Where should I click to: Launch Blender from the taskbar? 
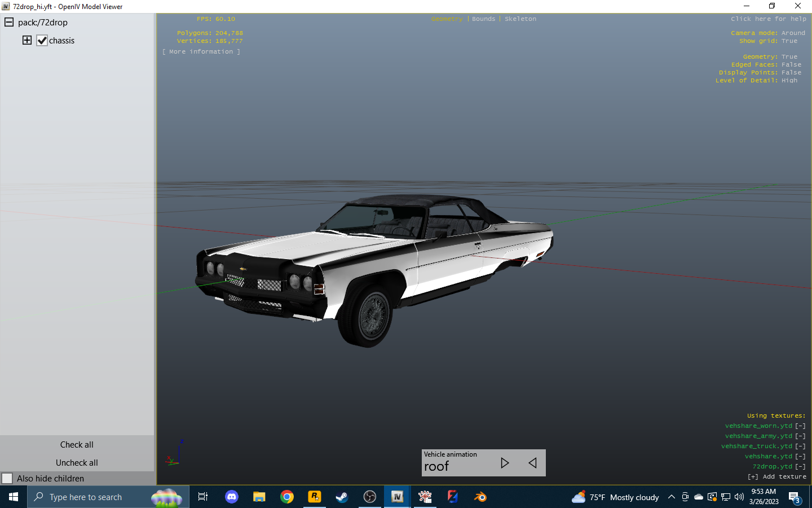point(480,497)
